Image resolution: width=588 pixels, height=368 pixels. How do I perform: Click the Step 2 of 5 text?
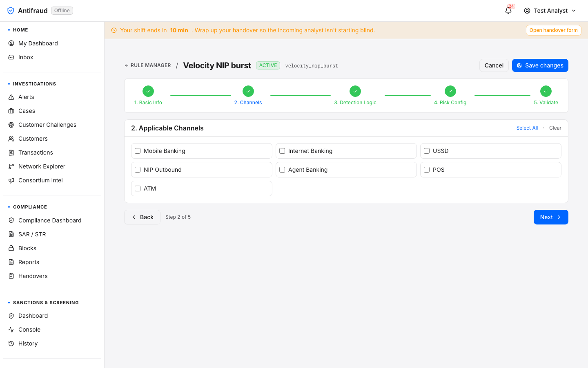point(178,217)
